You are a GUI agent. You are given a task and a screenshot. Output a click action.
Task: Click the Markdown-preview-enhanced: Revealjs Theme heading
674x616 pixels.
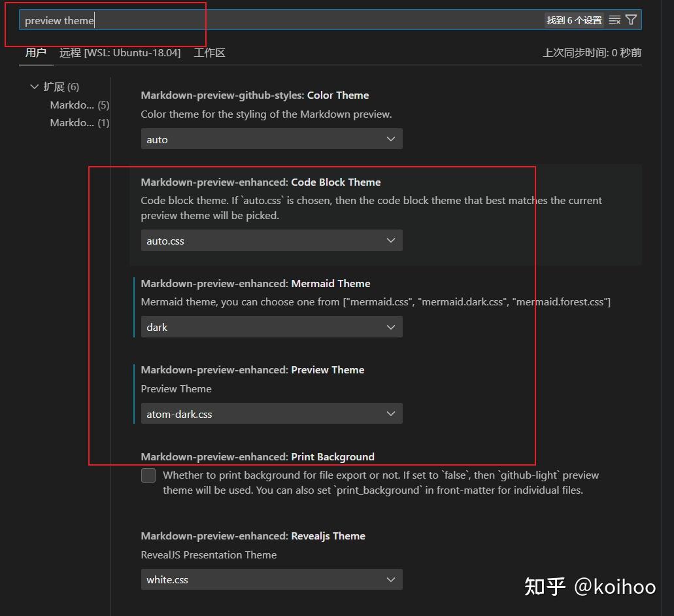click(x=253, y=536)
